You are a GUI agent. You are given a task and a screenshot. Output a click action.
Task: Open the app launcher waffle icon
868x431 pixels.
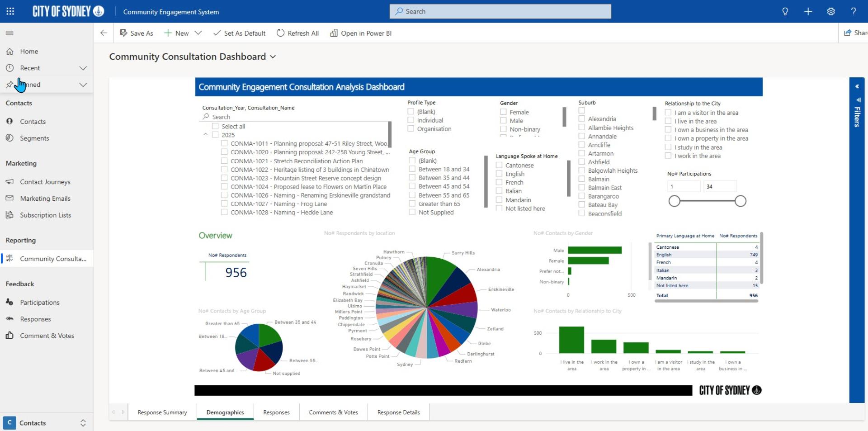pos(10,11)
